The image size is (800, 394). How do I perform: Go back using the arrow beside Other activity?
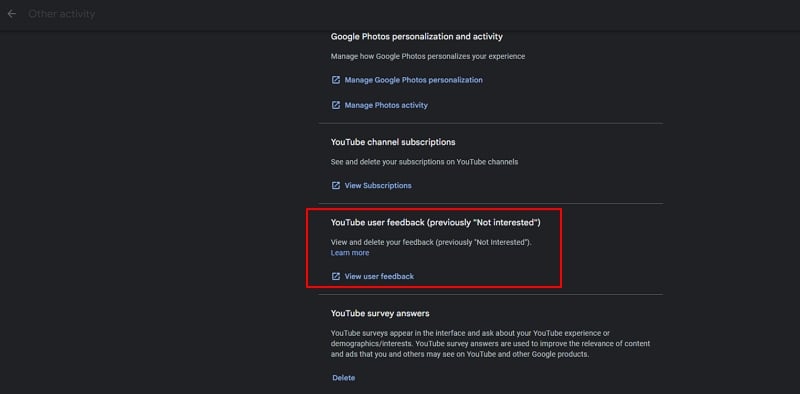click(x=12, y=14)
